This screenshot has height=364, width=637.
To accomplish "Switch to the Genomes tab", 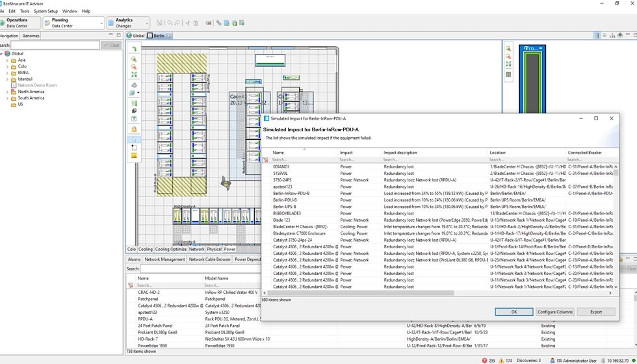I will pos(31,36).
